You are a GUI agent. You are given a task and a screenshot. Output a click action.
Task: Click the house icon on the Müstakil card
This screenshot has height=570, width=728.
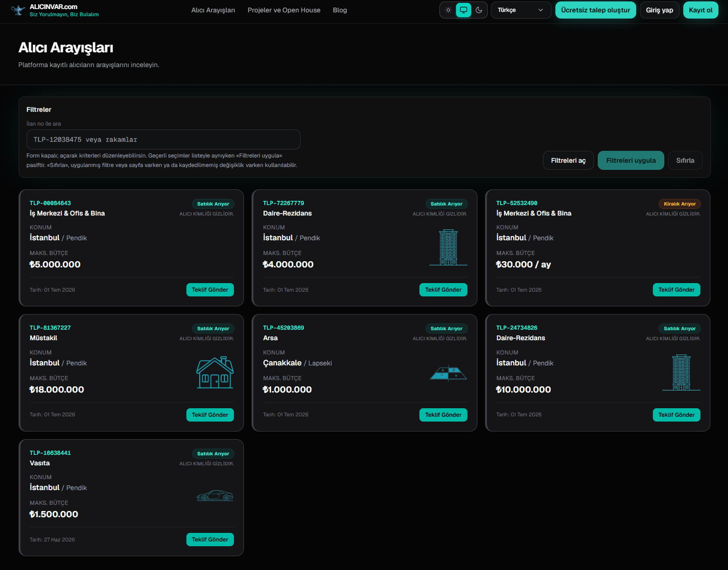[215, 373]
